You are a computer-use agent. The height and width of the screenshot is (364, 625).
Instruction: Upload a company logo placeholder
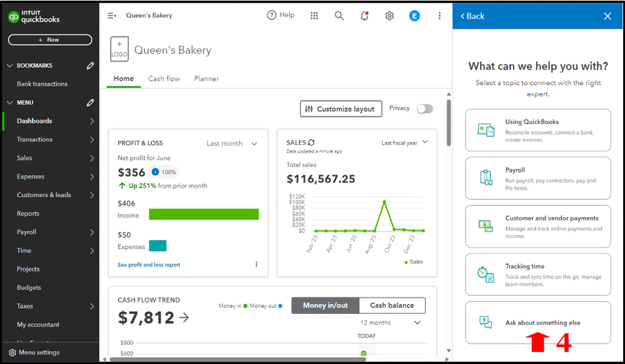pos(119,49)
